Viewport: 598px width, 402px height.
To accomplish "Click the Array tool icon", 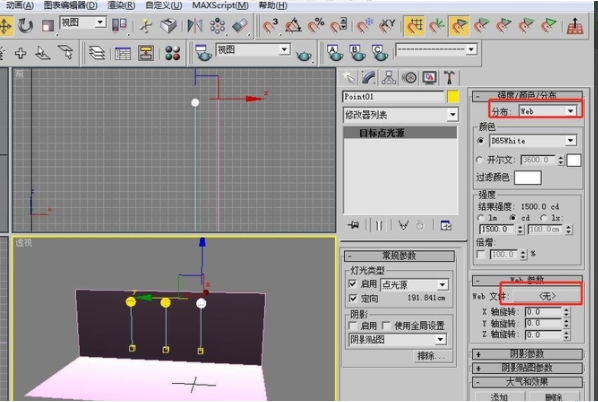I will pos(217,26).
